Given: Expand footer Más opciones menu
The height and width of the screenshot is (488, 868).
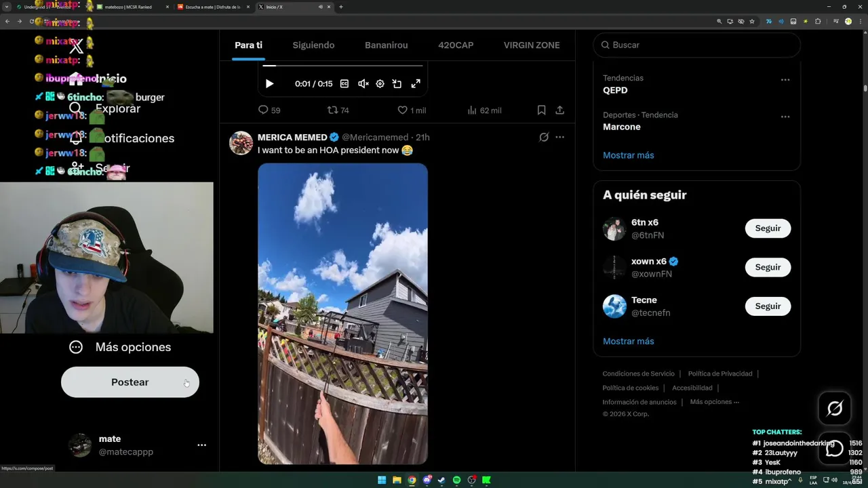Looking at the screenshot, I should click(x=715, y=402).
